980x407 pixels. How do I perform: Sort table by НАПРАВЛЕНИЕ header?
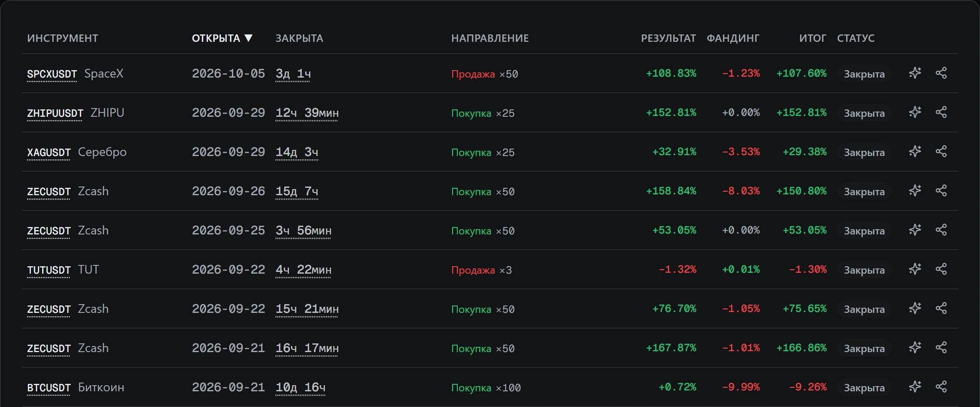(x=490, y=38)
